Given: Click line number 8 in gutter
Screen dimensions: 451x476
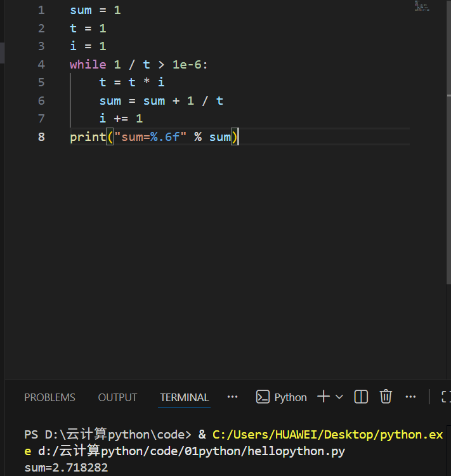Looking at the screenshot, I should (41, 137).
